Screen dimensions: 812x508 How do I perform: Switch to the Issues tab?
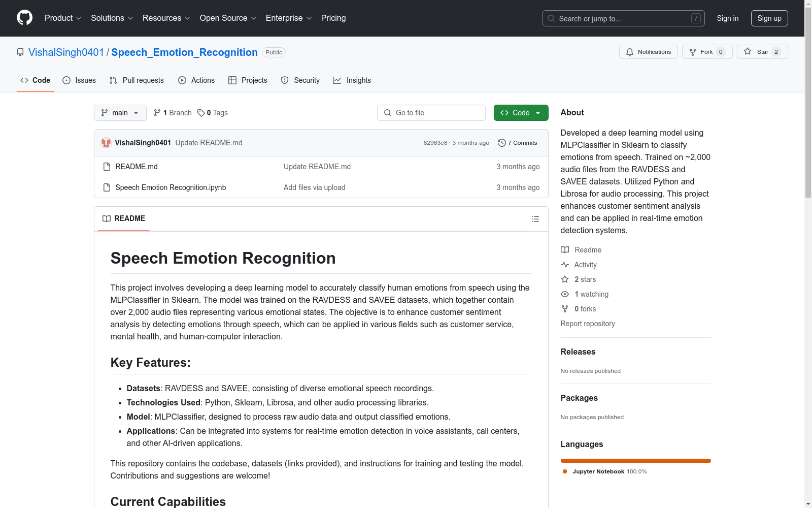[x=79, y=80]
